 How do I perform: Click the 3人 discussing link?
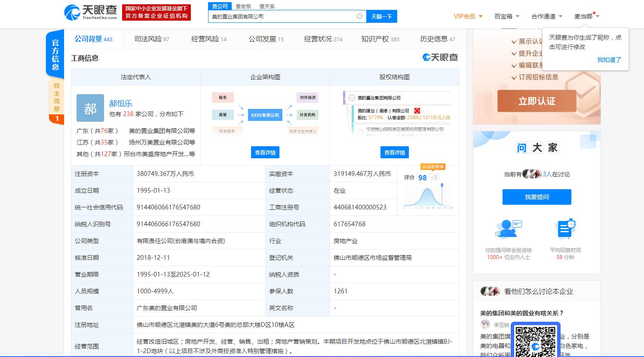pos(547,174)
